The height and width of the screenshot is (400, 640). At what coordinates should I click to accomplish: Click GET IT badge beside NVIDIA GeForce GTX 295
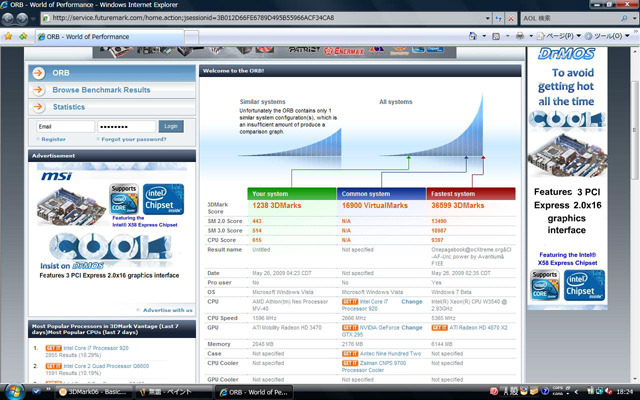350,327
